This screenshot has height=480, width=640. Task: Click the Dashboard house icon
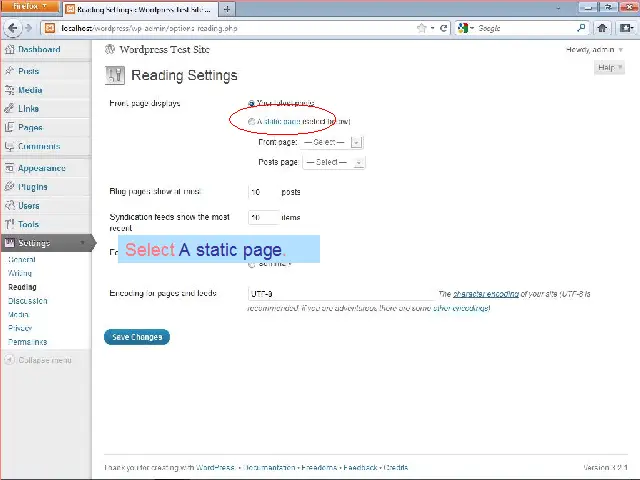(x=9, y=49)
